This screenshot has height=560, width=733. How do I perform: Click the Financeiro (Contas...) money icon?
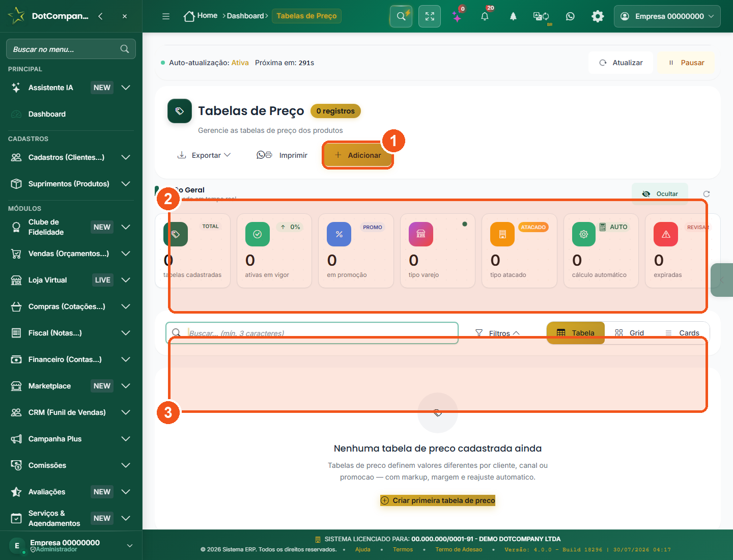click(x=16, y=359)
